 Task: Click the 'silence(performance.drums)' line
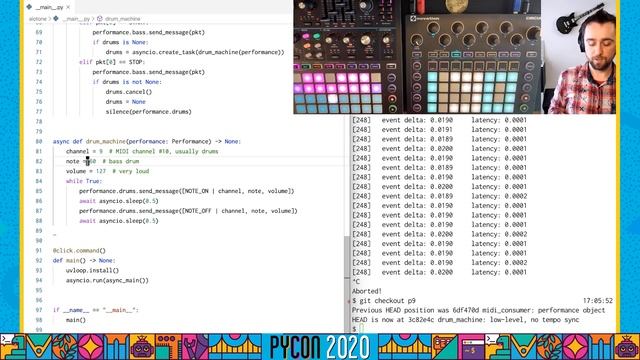[x=149, y=112]
